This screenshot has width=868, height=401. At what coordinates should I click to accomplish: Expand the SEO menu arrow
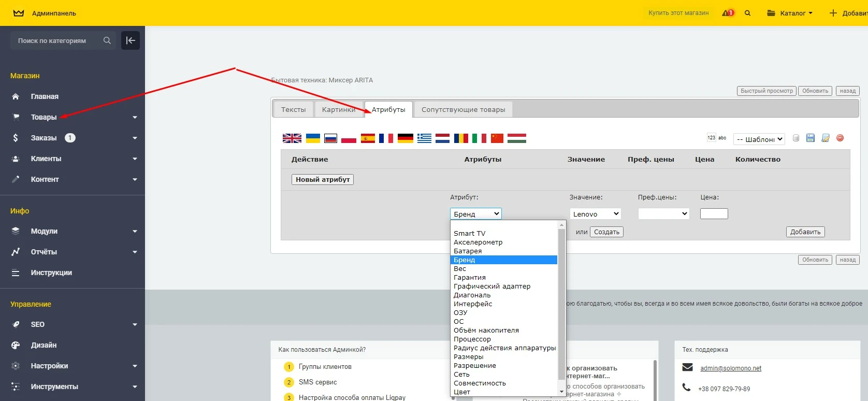coord(135,325)
